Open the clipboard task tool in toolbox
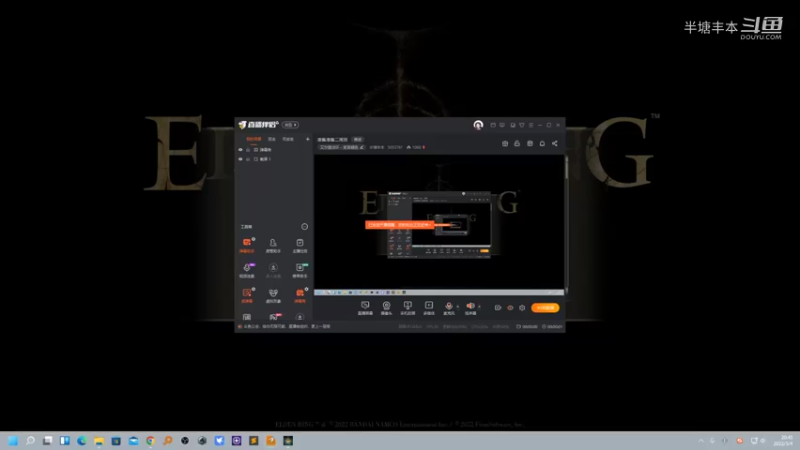Screen dimensions: 800x450 click(x=300, y=245)
